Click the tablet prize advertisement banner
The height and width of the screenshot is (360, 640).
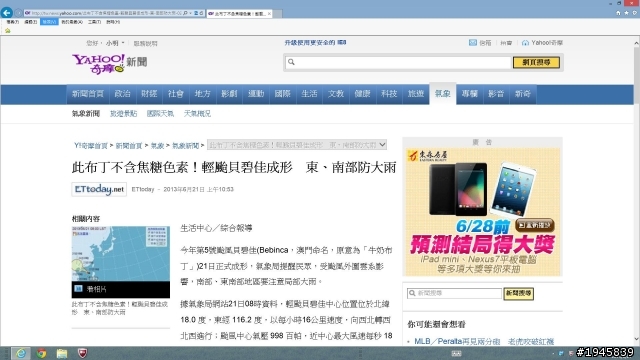(x=482, y=212)
